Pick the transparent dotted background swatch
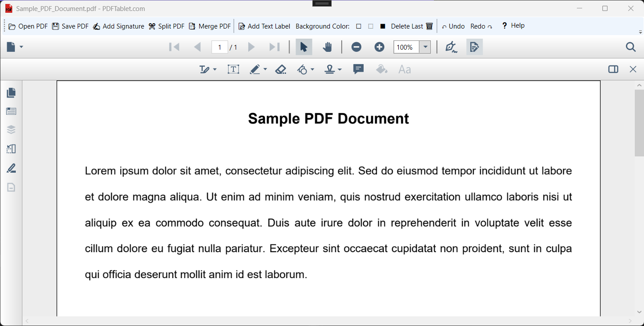Viewport: 644px width, 326px height. (371, 26)
